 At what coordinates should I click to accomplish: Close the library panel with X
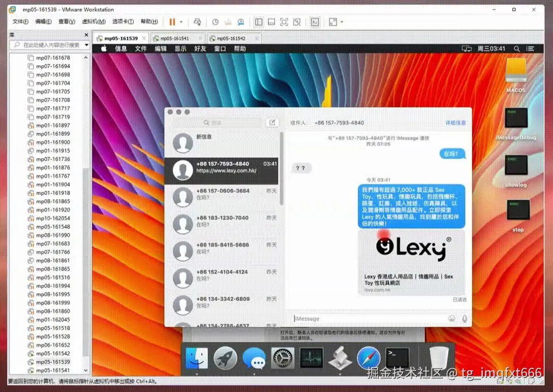[x=86, y=35]
